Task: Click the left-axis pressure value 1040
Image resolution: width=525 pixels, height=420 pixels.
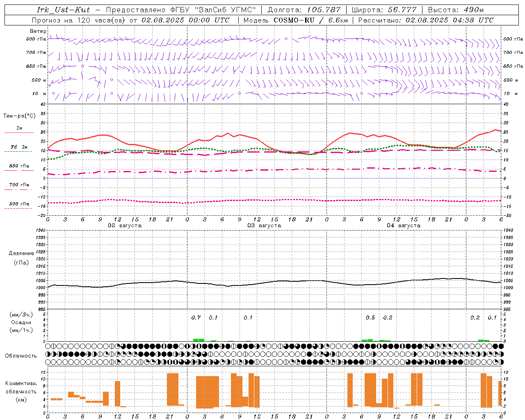Action: (41, 231)
